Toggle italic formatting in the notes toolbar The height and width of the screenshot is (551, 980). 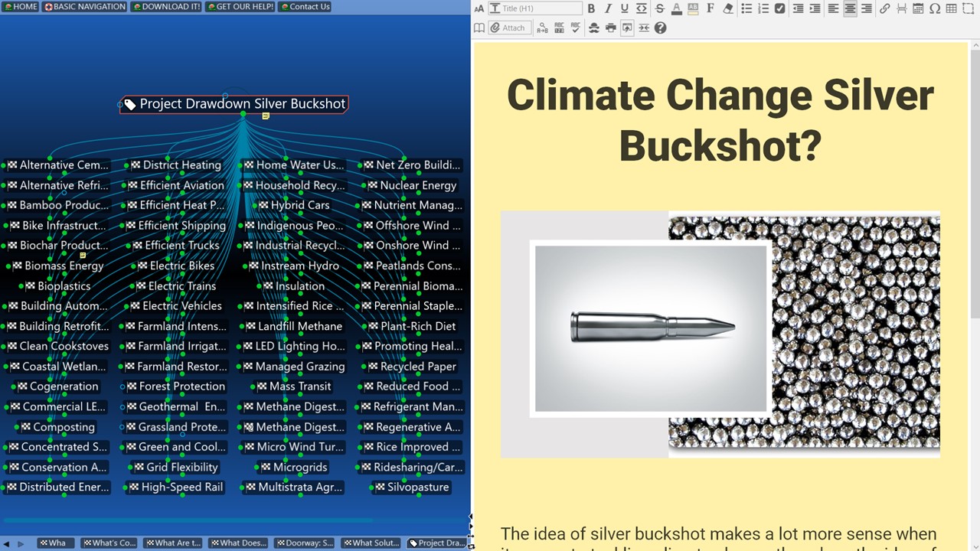tap(608, 8)
